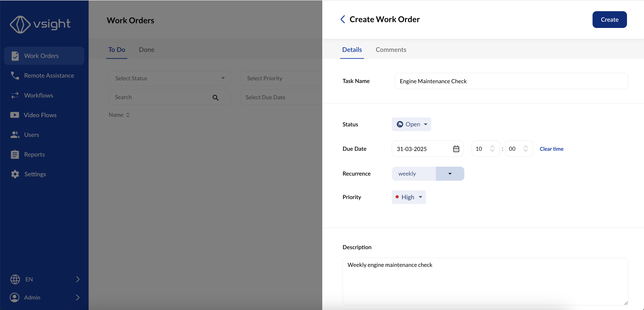
Task: Click the globe language icon
Action: point(15,279)
